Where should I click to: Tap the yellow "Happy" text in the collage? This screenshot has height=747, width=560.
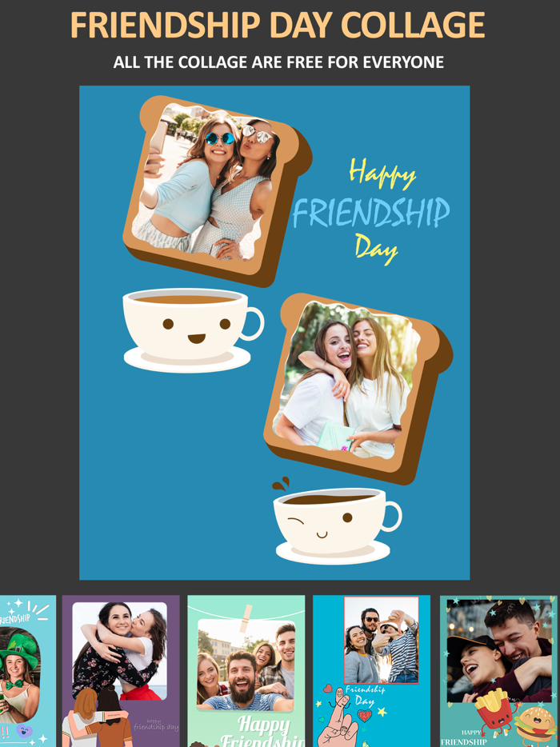[382, 174]
